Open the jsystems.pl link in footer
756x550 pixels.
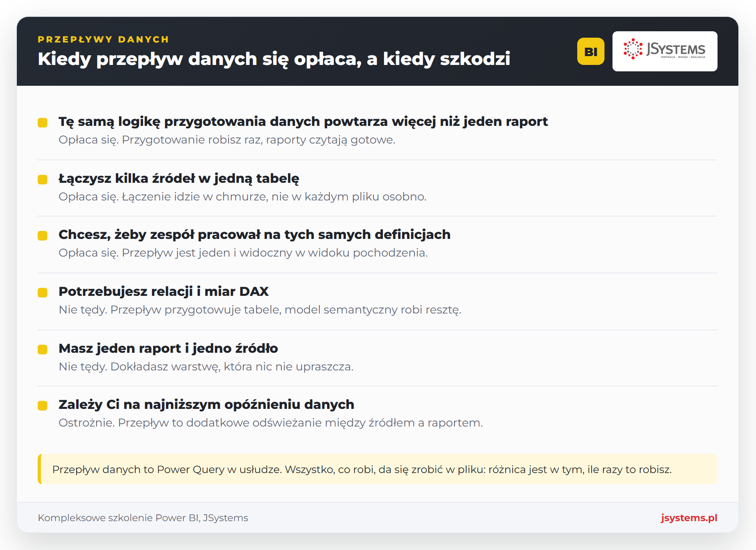pos(689,518)
